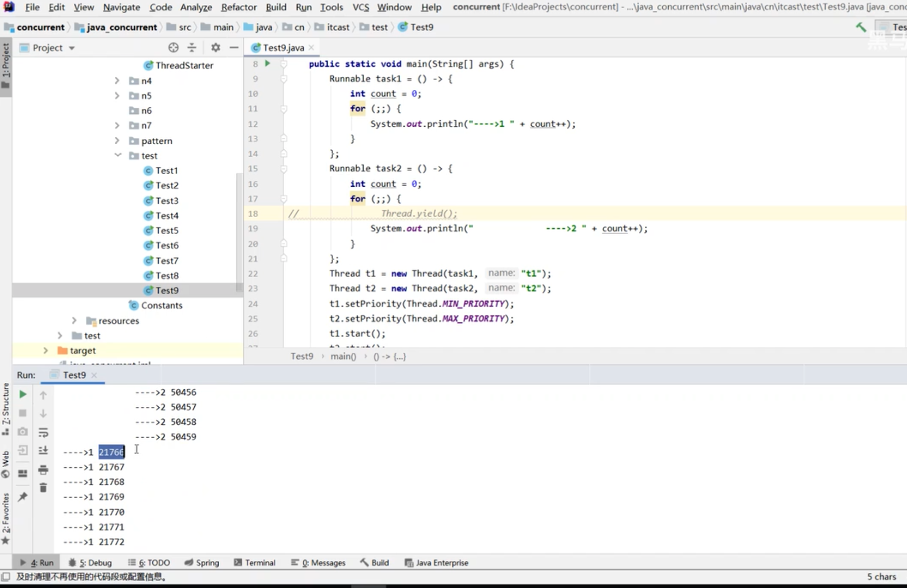This screenshot has width=907, height=588.
Task: Expand the n7 folder
Action: click(117, 125)
